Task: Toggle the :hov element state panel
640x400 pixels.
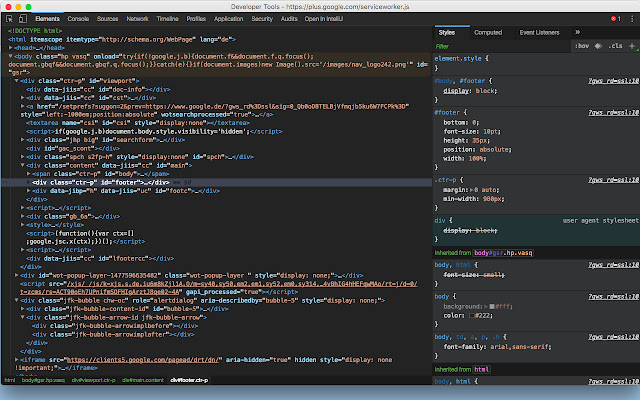Action: [x=582, y=46]
